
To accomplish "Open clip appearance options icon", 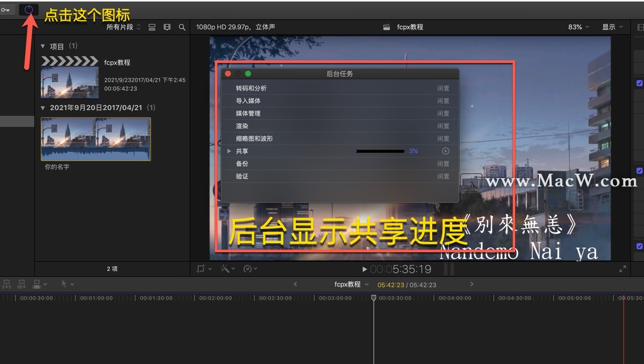I will 167,27.
